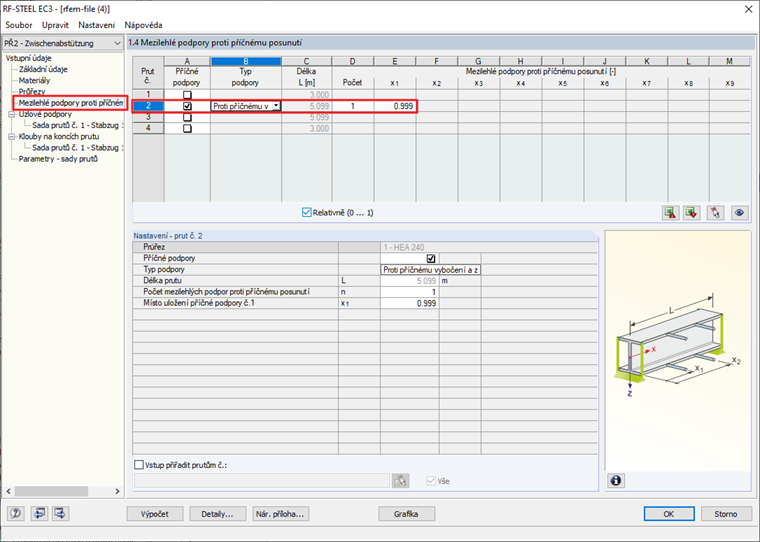Select the Klouby na koncích prutu item
Viewport: 760px width, 542px height.
(59, 136)
